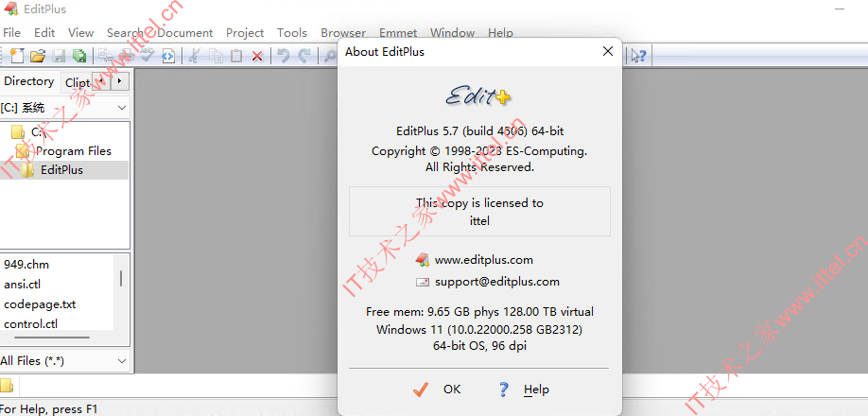Click the file list horizontal scrollbar

coord(52,337)
